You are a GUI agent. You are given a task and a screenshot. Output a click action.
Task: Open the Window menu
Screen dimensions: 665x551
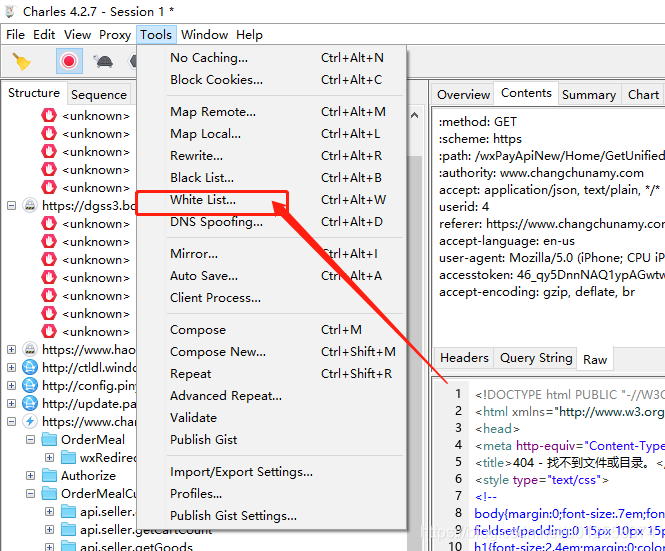pyautogui.click(x=204, y=35)
